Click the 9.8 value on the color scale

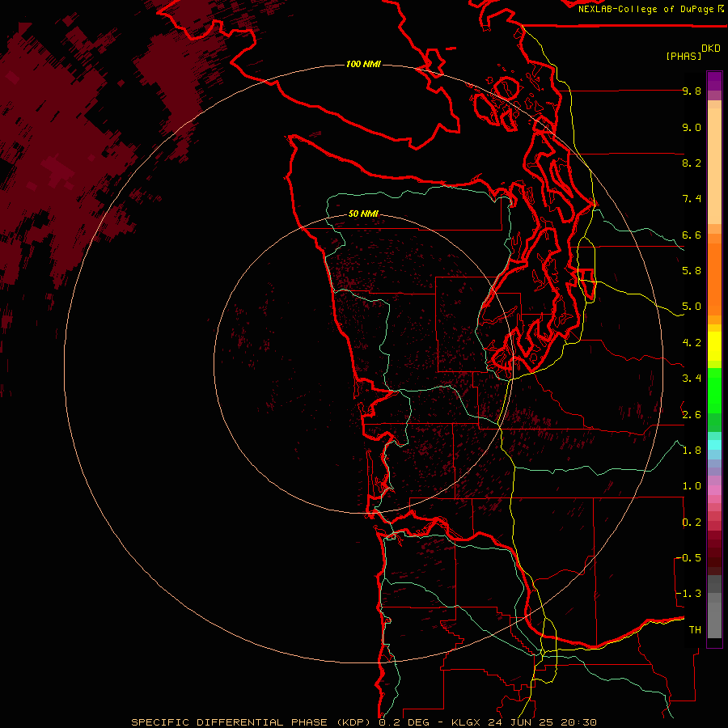tap(692, 91)
